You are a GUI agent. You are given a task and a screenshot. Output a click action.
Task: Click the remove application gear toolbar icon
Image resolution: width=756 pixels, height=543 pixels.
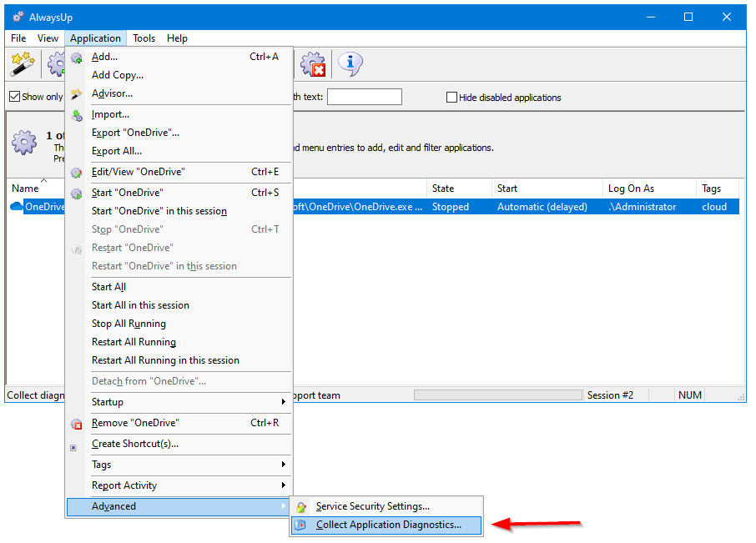(x=313, y=63)
